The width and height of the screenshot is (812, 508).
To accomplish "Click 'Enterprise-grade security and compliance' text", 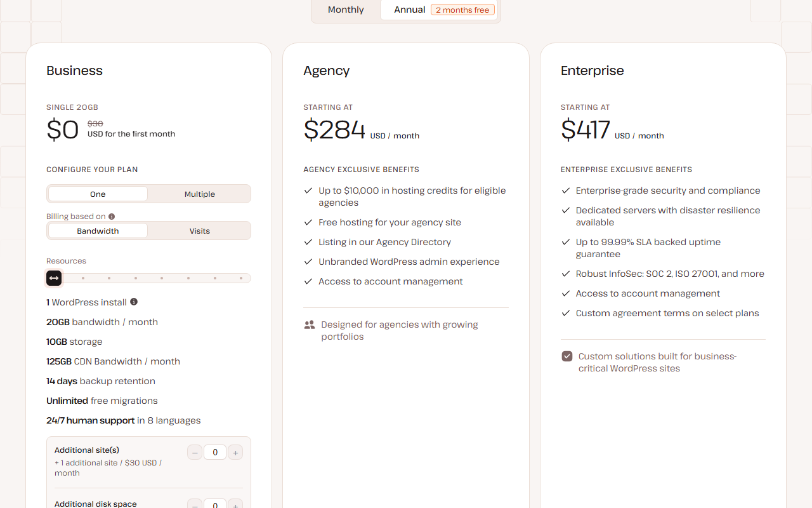I will [668, 190].
